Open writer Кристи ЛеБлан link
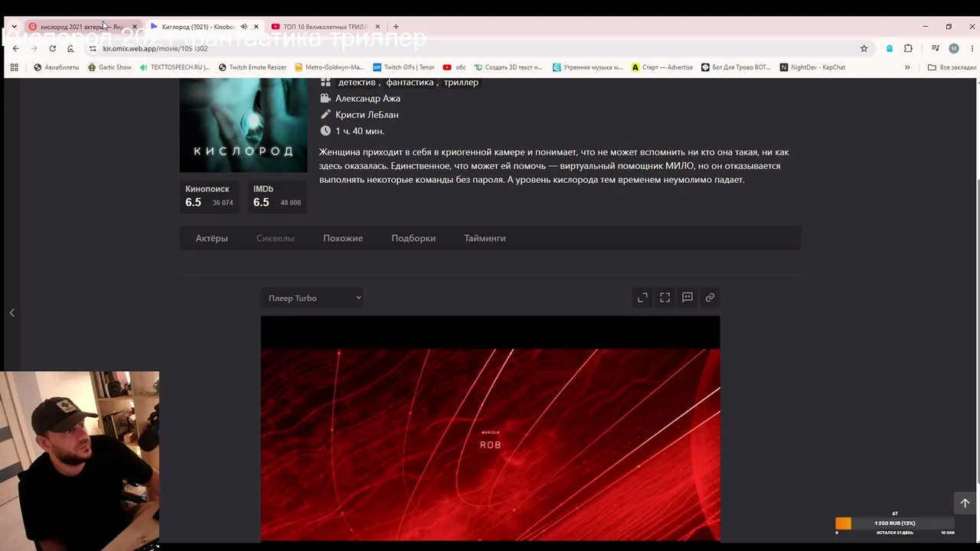 click(367, 115)
